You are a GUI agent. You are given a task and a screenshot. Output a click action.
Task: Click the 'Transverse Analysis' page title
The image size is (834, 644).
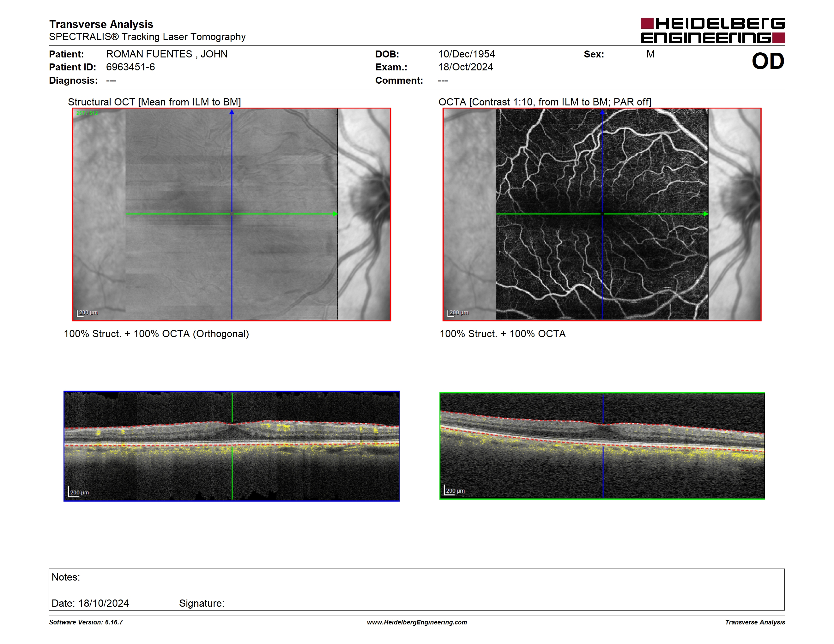101,24
